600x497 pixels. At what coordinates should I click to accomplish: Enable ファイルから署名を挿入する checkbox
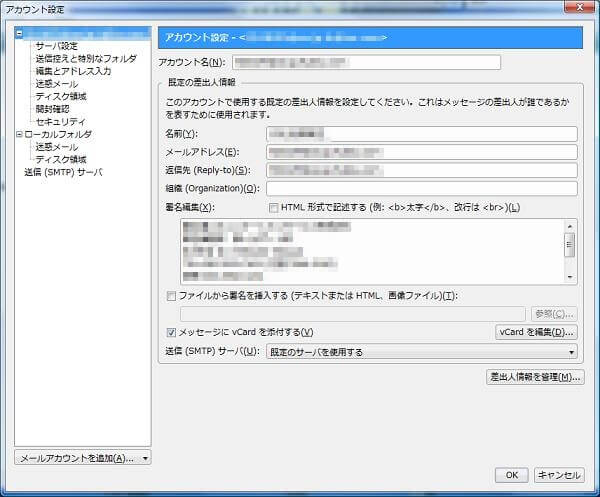171,296
